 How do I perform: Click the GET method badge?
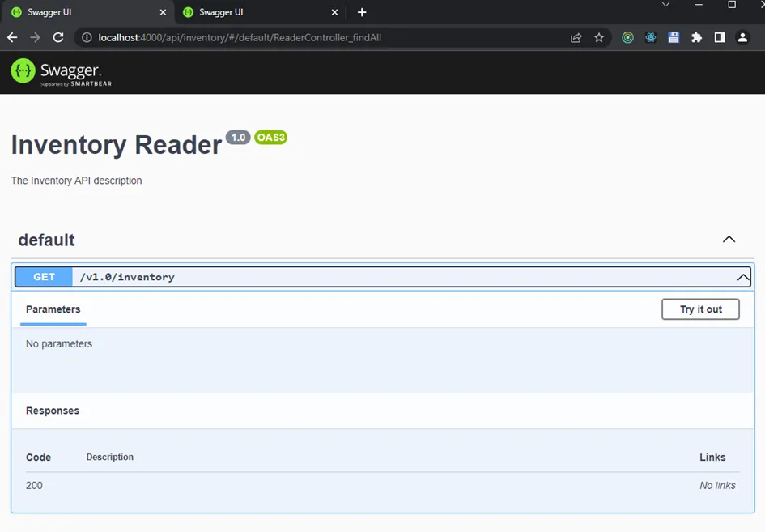[x=44, y=277]
